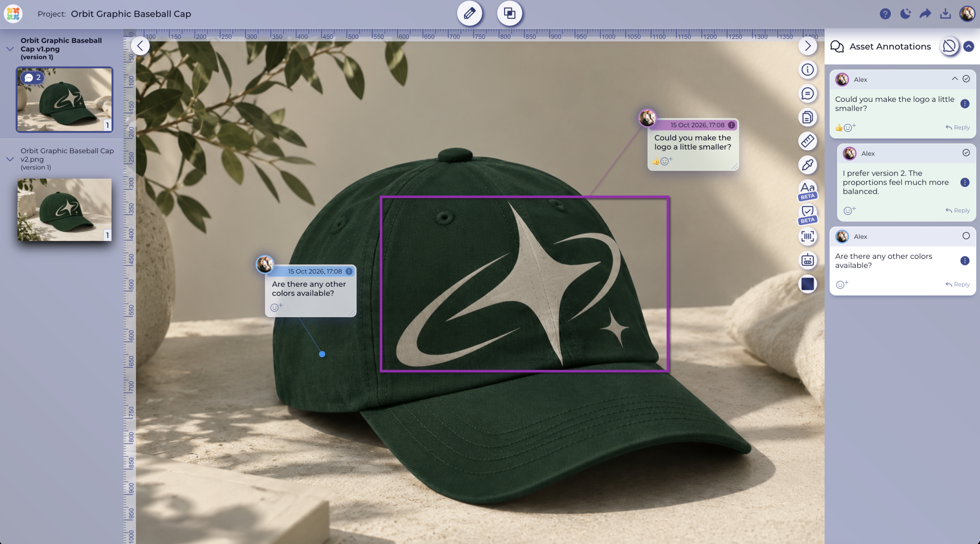Collapse the Asset Annotations panel
The height and width of the screenshot is (544, 980).
969,46
